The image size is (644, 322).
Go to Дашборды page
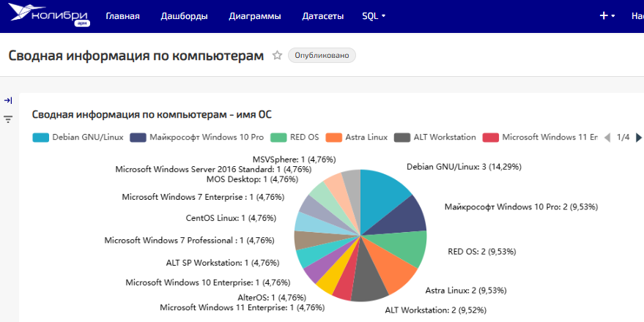(184, 16)
